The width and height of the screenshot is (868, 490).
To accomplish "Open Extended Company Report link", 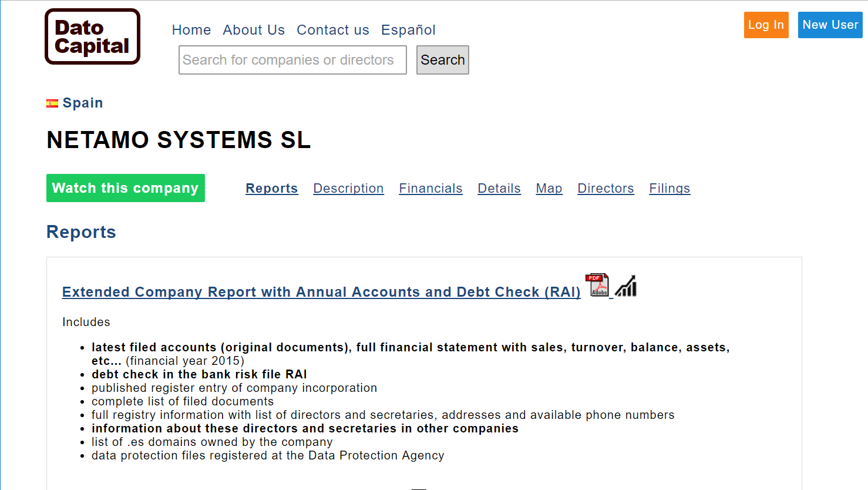I will (x=321, y=292).
